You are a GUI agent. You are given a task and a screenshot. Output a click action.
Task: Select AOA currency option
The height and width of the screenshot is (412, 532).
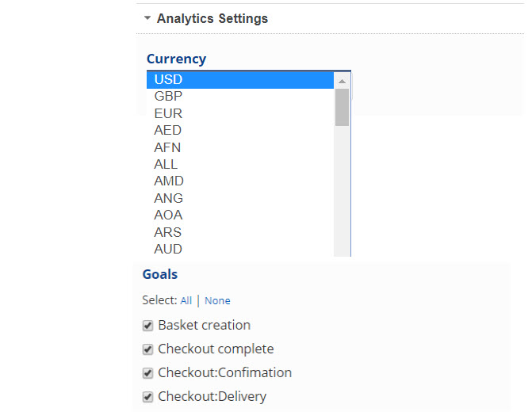[168, 215]
